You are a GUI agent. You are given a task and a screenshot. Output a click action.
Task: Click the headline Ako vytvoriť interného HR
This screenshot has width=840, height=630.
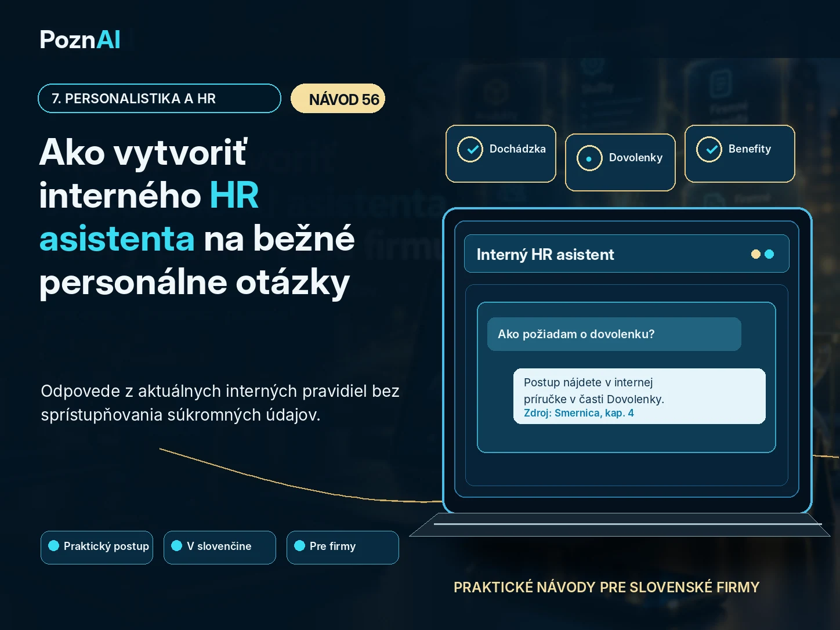pos(149,174)
